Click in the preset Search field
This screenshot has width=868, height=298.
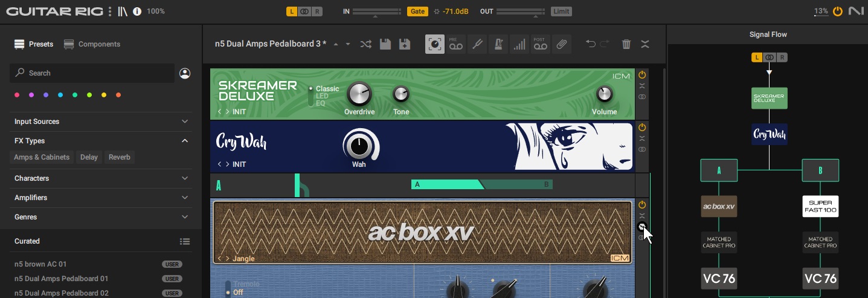tap(92, 73)
